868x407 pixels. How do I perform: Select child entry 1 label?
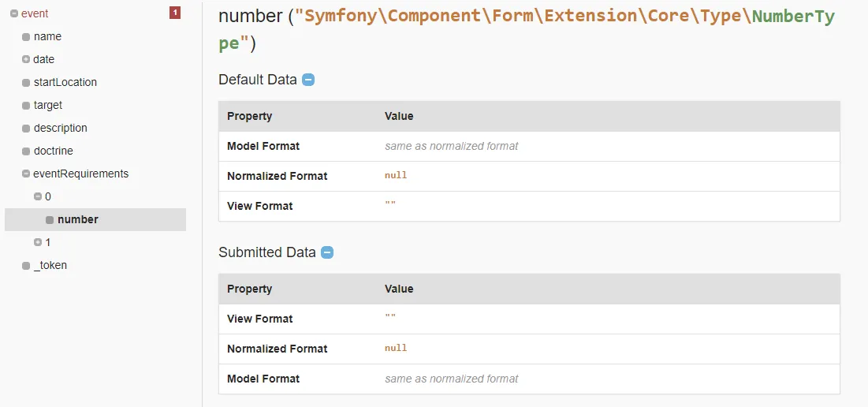point(48,242)
